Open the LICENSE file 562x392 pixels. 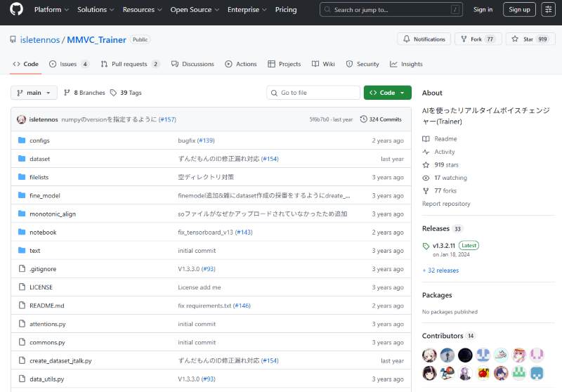[x=41, y=287]
